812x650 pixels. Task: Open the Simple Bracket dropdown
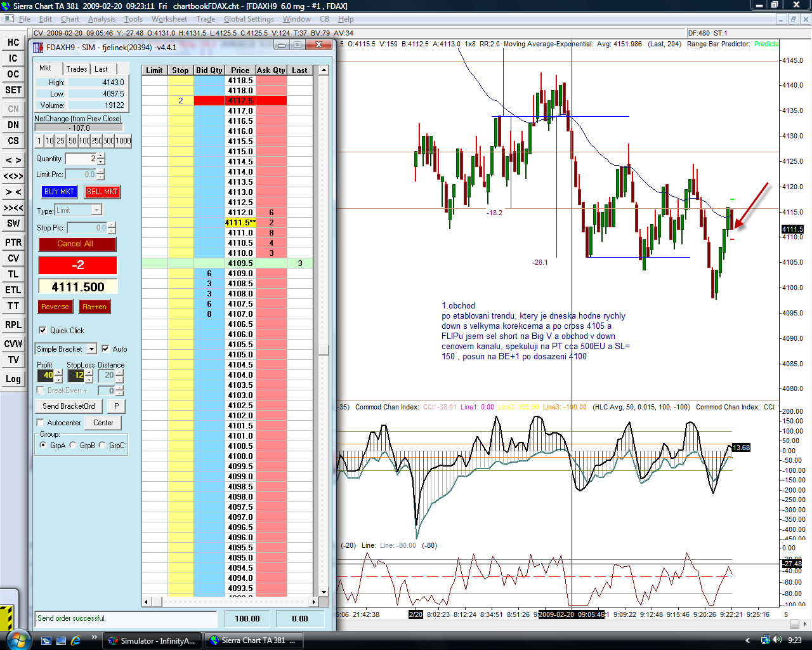pyautogui.click(x=91, y=349)
